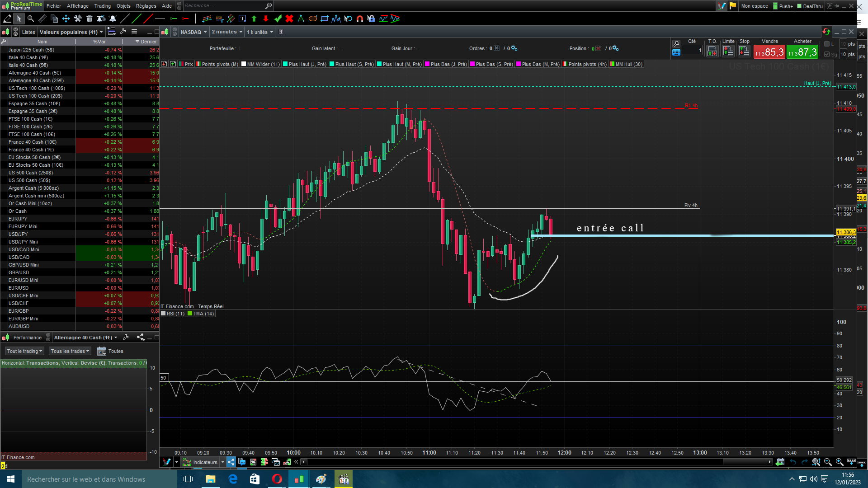Pick the ellipse drawing tool

click(x=313, y=19)
